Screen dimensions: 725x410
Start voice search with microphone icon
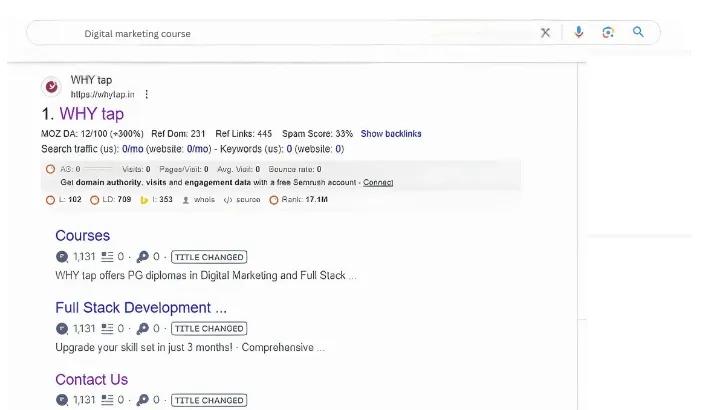578,32
